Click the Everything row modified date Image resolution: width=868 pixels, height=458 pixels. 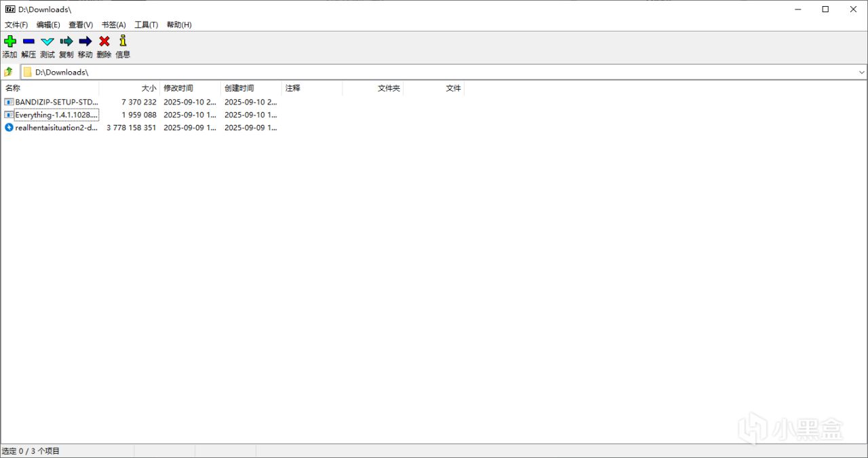click(x=190, y=115)
